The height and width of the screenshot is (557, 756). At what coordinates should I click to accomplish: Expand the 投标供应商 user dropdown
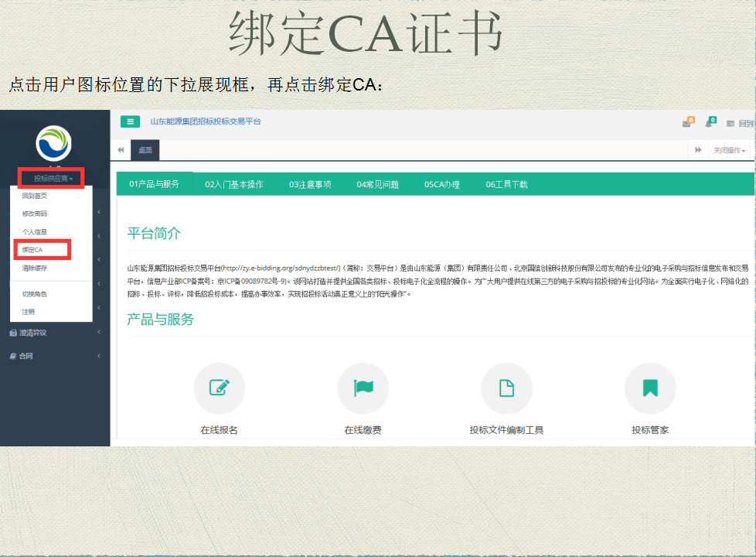tap(53, 179)
